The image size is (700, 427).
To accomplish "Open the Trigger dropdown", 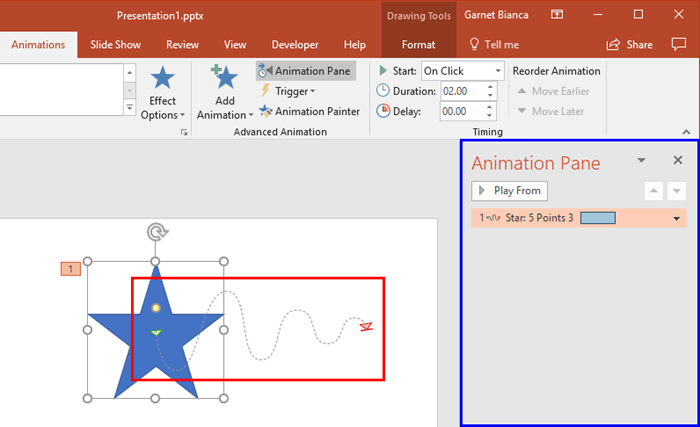I will point(289,91).
